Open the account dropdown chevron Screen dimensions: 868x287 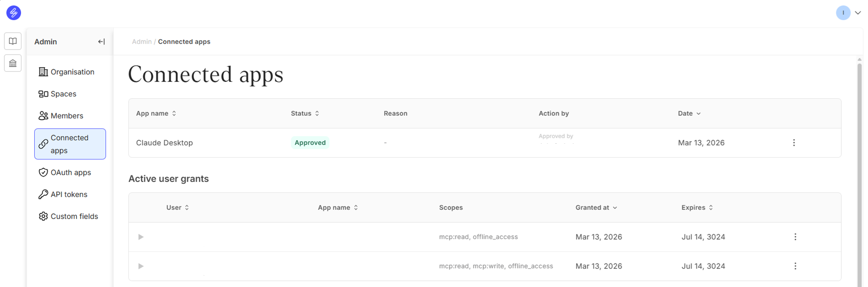click(858, 13)
